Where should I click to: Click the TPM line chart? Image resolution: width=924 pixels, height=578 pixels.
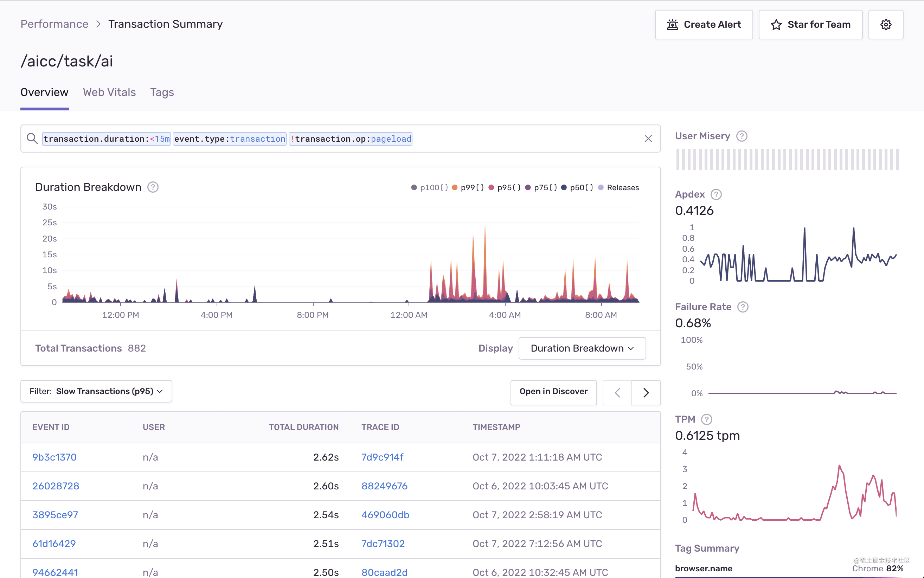pyautogui.click(x=794, y=493)
